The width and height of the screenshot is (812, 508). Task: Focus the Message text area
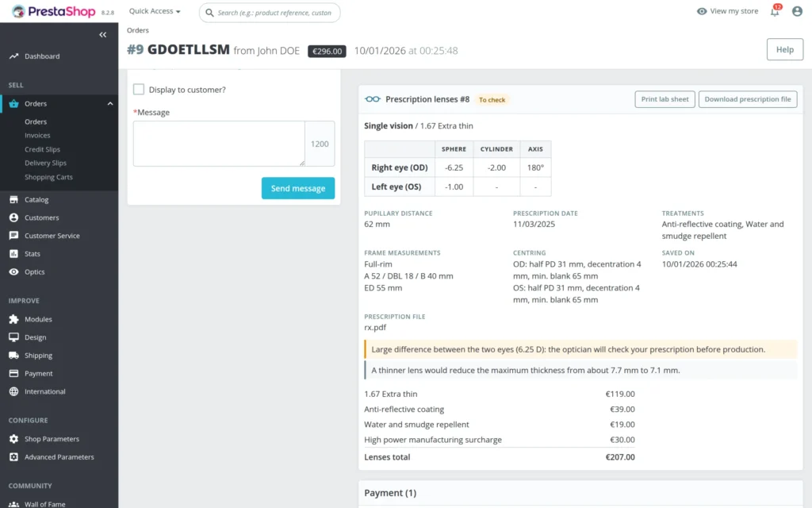219,144
